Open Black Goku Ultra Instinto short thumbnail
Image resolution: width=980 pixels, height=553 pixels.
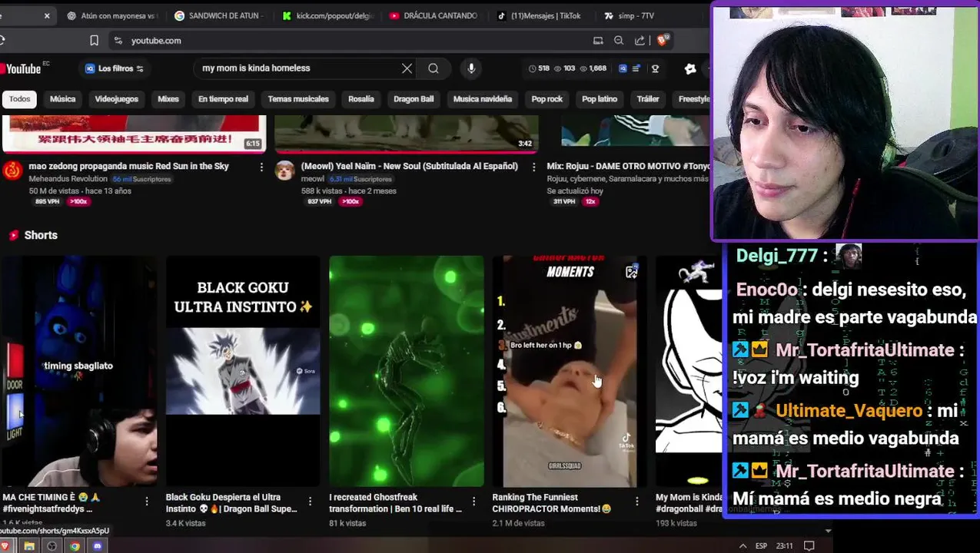(x=243, y=371)
